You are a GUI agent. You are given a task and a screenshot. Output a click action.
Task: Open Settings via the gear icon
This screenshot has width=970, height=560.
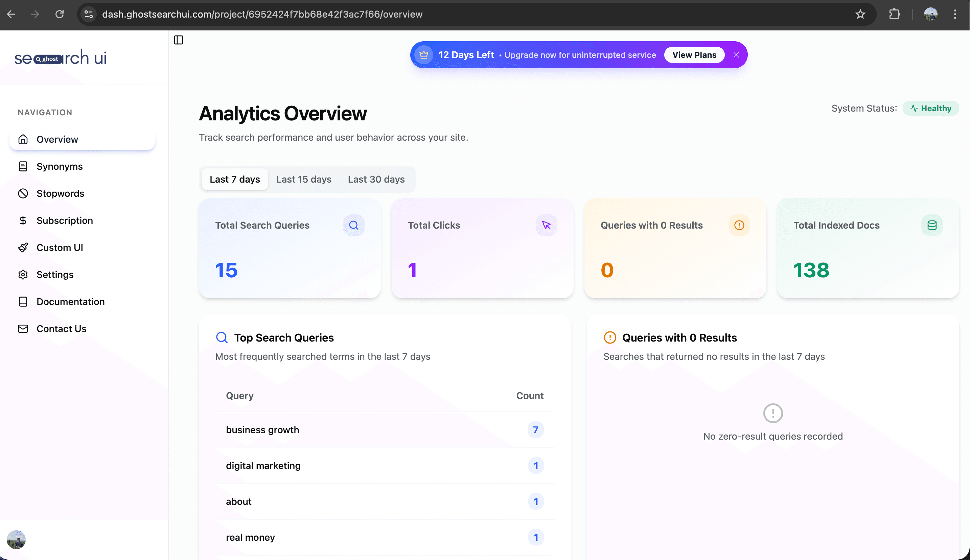(x=23, y=274)
